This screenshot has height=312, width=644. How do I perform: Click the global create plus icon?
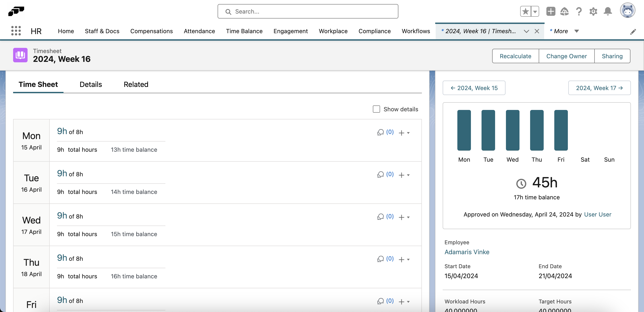[551, 11]
